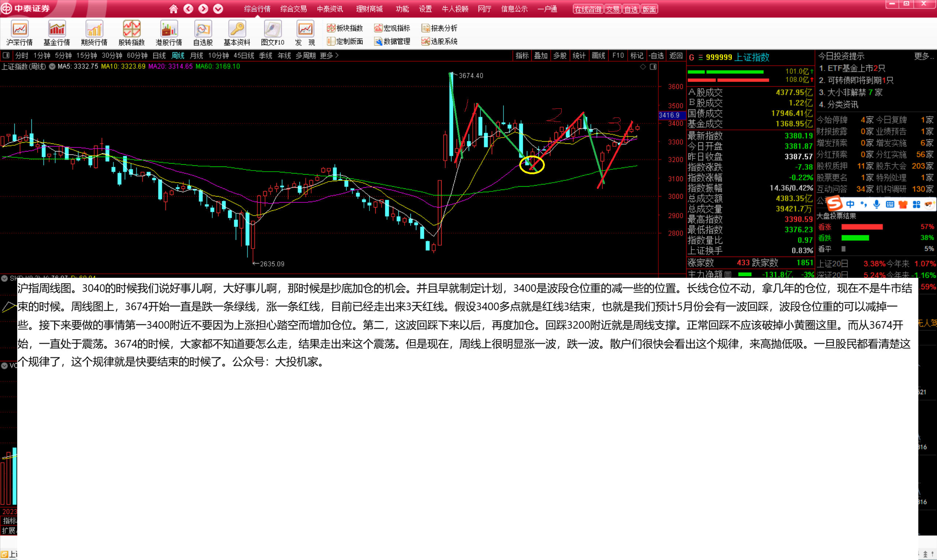Open the 统计 statistics tool
The image size is (937, 560).
pos(579,56)
